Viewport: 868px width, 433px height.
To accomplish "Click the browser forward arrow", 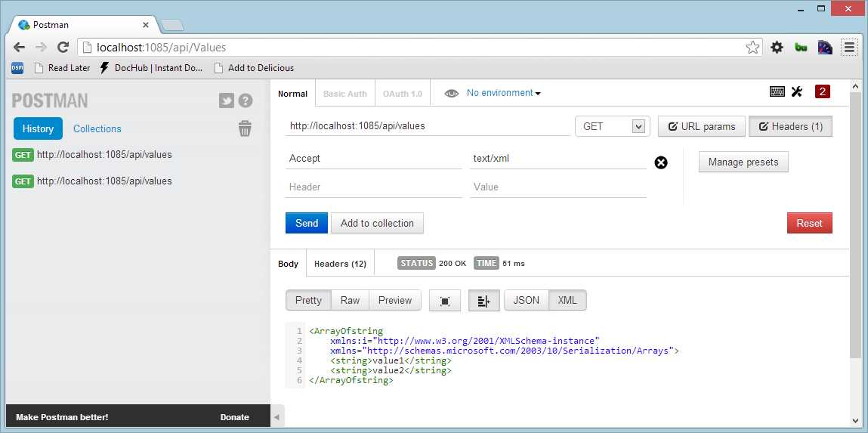I will click(x=41, y=47).
